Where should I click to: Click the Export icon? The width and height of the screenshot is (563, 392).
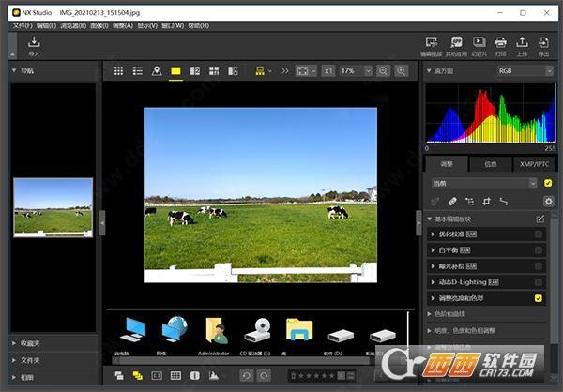543,42
